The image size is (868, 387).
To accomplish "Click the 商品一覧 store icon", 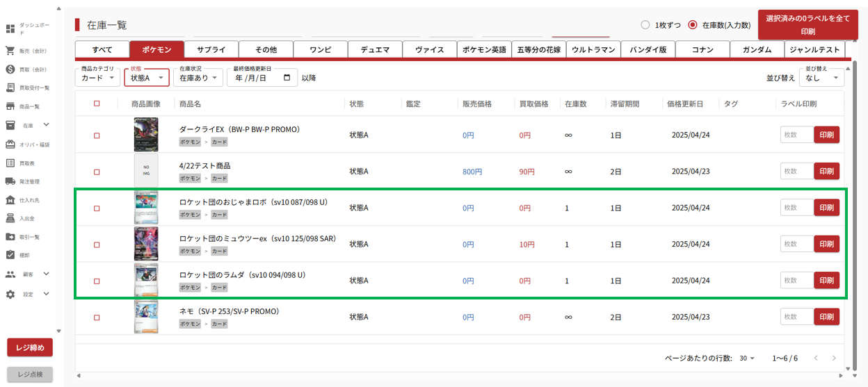I will (10, 106).
